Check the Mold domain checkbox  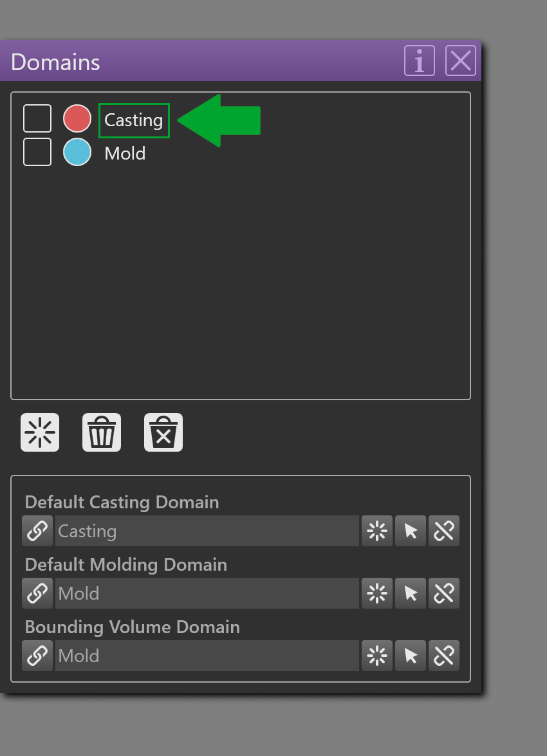37,152
